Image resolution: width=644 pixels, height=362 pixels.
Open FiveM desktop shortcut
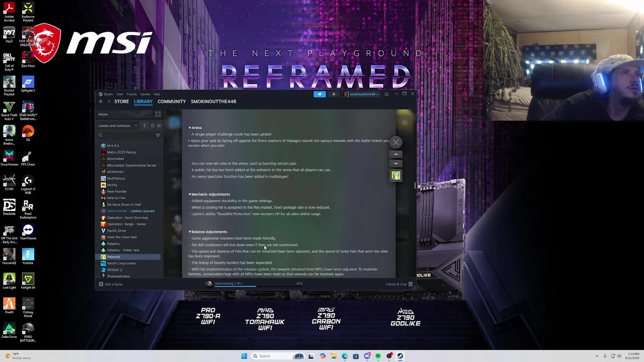pos(9,306)
